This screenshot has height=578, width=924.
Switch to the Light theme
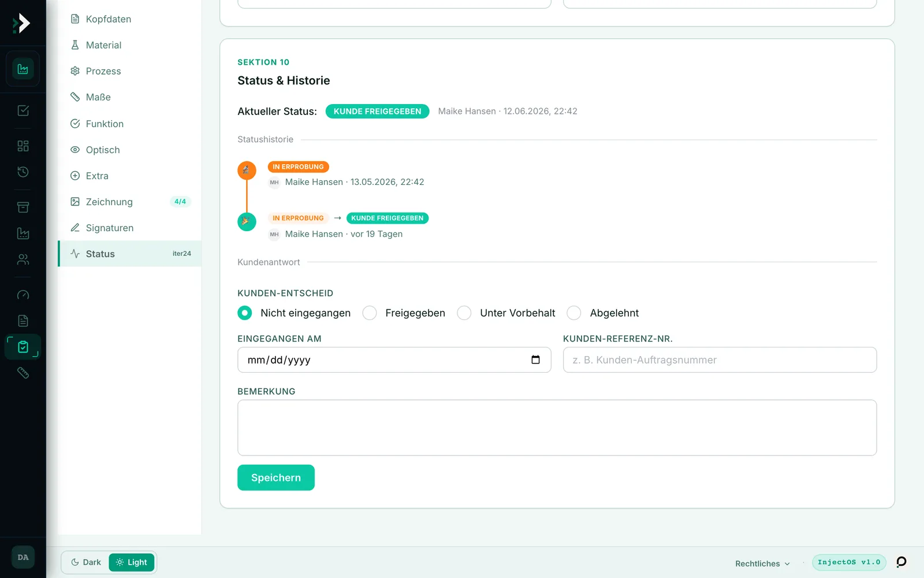(x=132, y=562)
